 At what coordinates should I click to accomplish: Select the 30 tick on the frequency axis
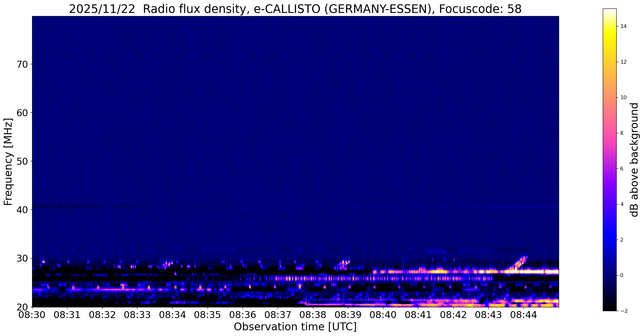[22, 258]
